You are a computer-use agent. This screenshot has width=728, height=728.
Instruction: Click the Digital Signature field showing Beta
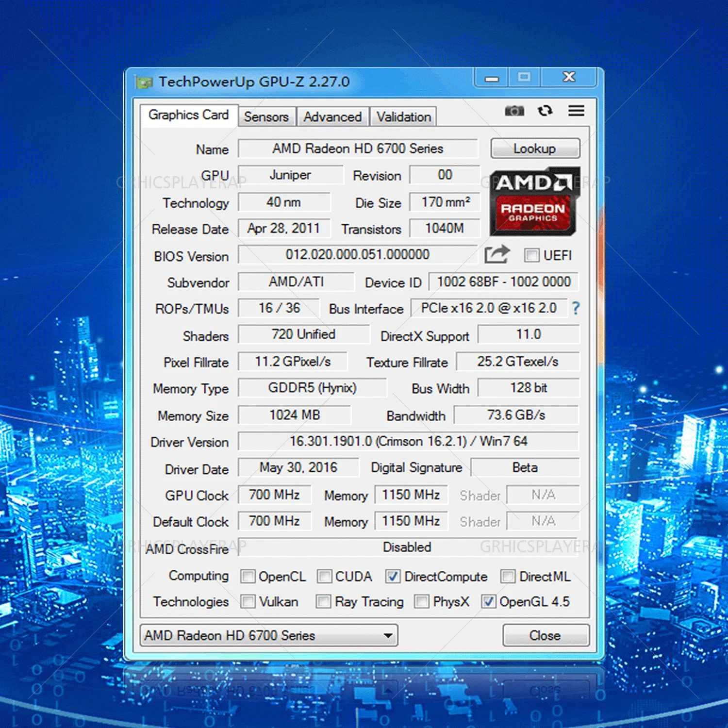tap(525, 467)
